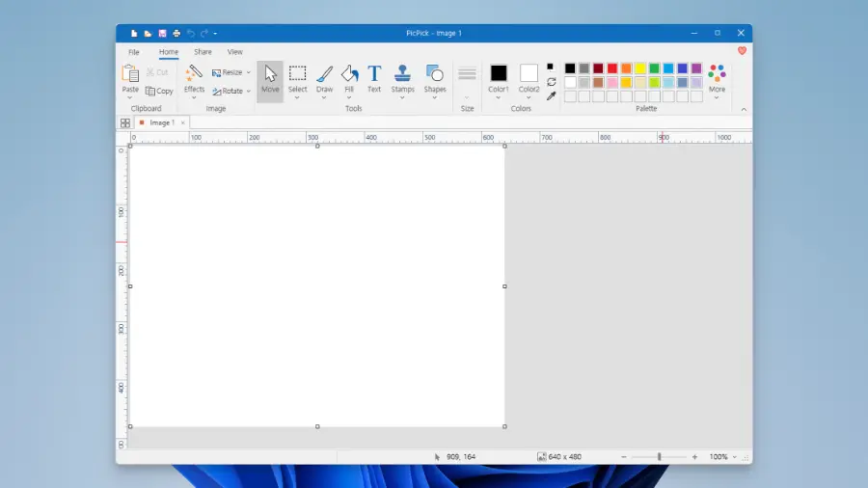Swap Color1 and Color2
Viewport: 868px width, 488px height.
click(551, 82)
